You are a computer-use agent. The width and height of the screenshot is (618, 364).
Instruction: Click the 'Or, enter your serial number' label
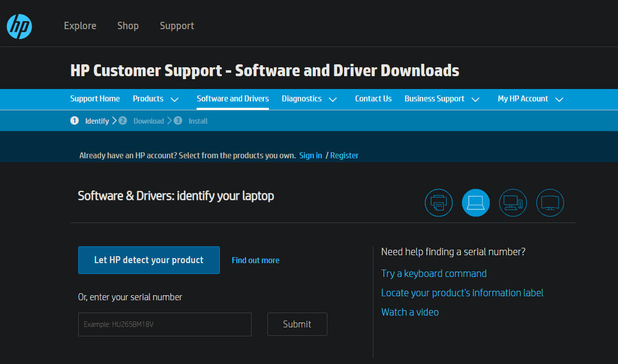click(x=130, y=297)
